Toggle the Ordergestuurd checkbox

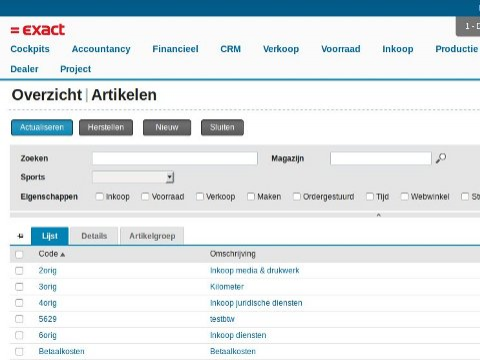[x=297, y=196]
